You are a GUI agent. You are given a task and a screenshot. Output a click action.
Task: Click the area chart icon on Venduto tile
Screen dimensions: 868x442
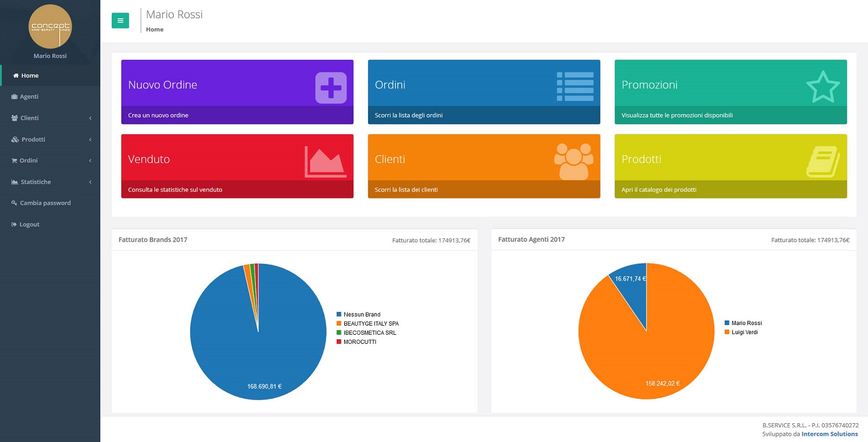pos(325,161)
